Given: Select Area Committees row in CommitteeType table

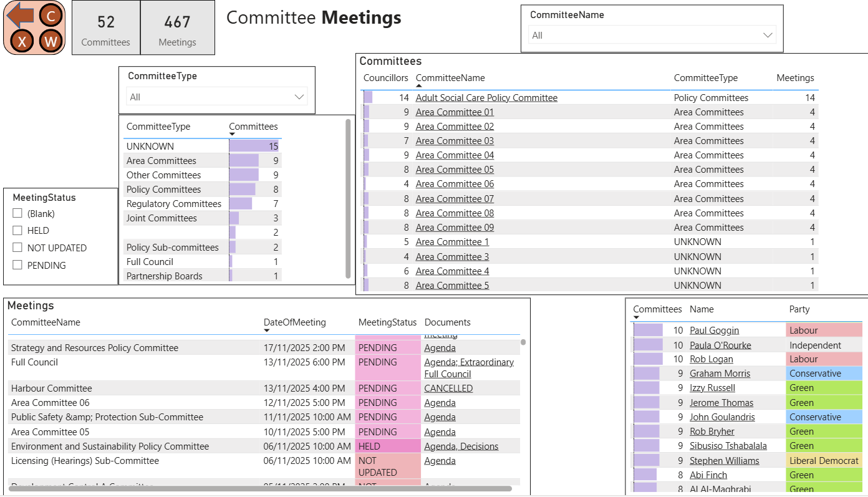Looking at the screenshot, I should pyautogui.click(x=162, y=161).
